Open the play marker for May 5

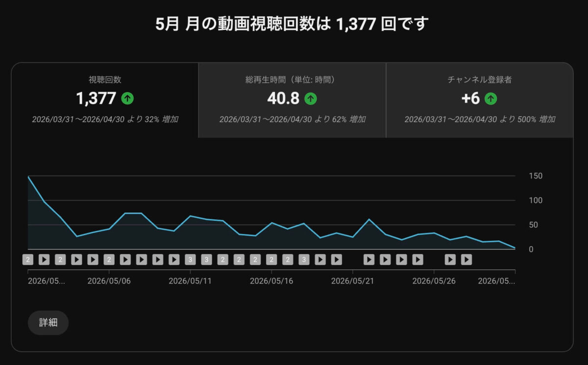[93, 260]
